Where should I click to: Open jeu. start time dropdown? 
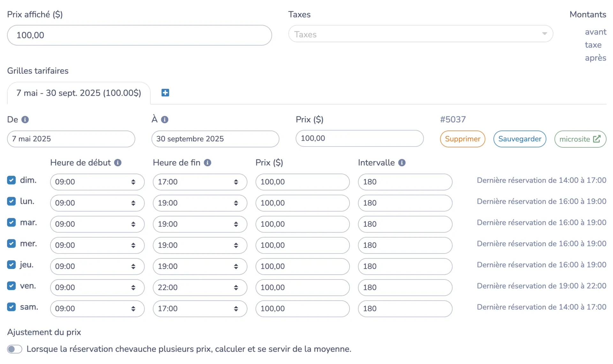tap(97, 266)
